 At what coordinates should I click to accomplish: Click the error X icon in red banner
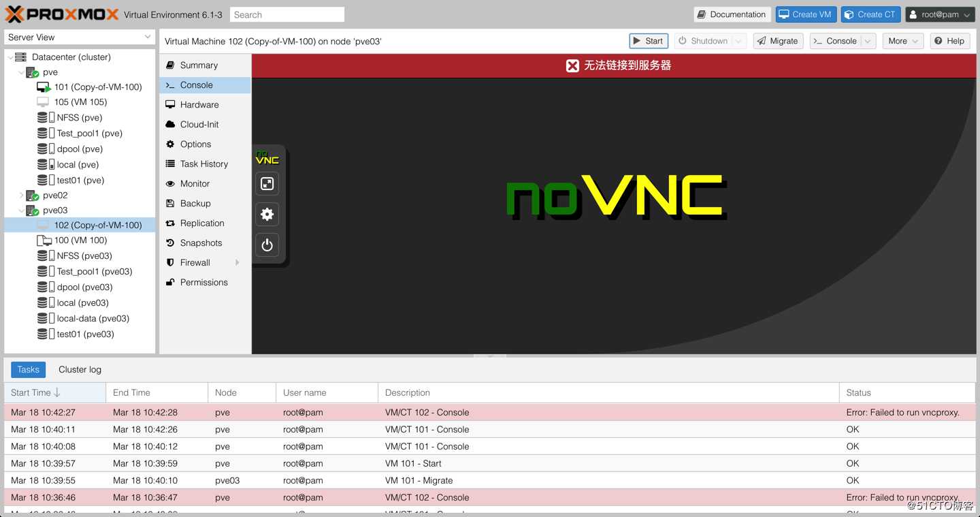[x=572, y=65]
